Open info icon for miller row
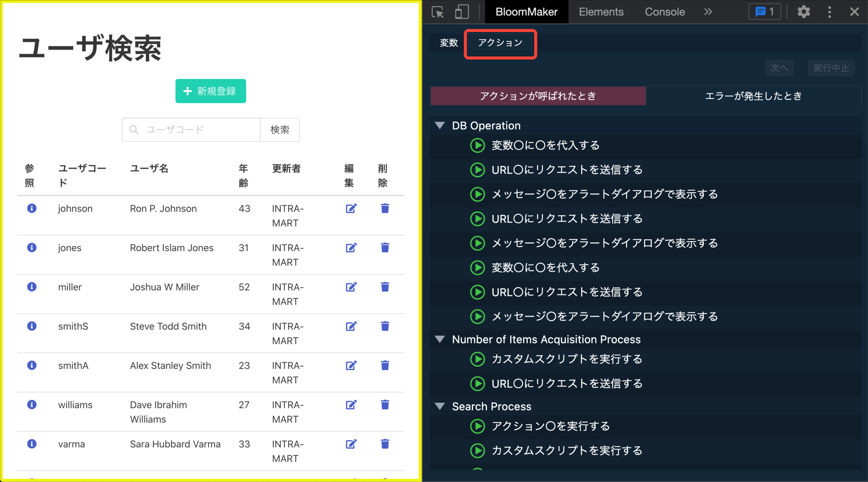Viewport: 868px width, 482px height. click(32, 287)
